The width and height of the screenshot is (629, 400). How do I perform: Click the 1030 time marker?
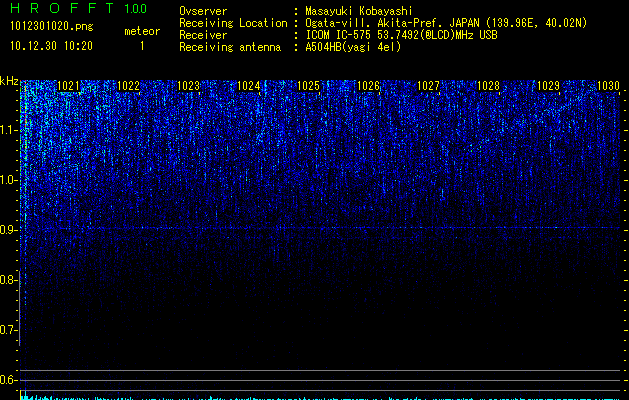[x=608, y=86]
